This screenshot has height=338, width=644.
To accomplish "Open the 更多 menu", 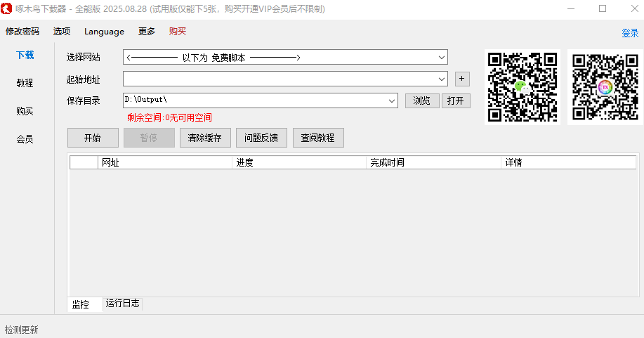I will point(147,32).
